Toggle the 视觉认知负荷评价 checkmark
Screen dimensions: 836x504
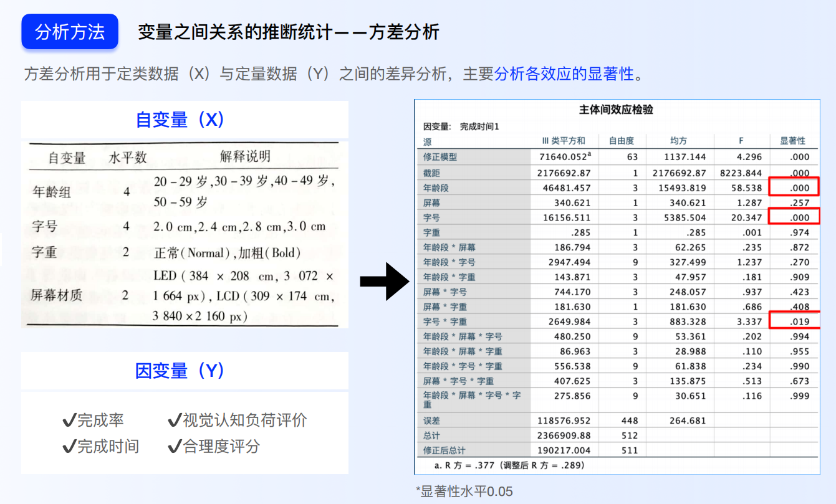[175, 420]
